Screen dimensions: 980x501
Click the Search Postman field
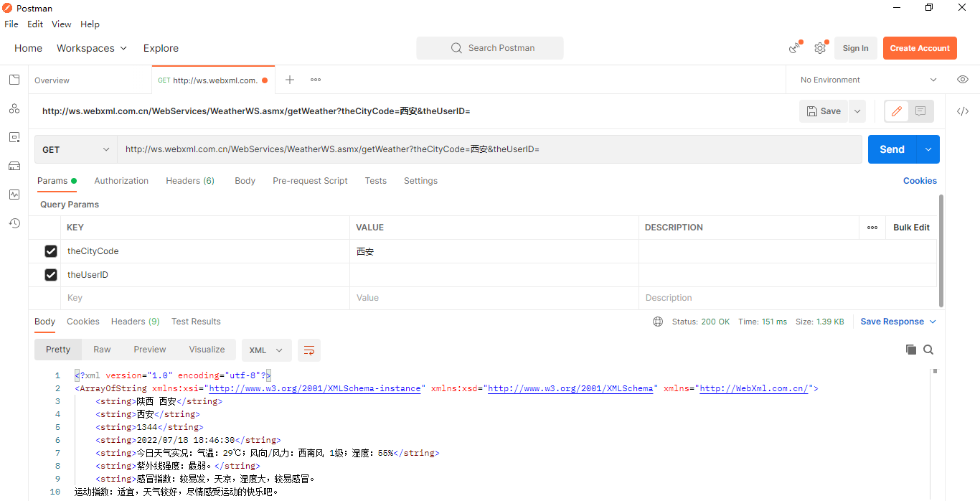point(490,48)
